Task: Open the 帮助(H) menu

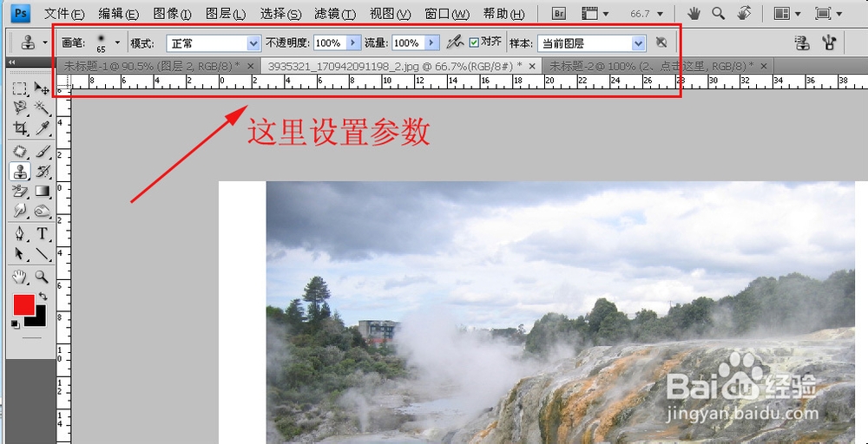Action: pyautogui.click(x=503, y=14)
